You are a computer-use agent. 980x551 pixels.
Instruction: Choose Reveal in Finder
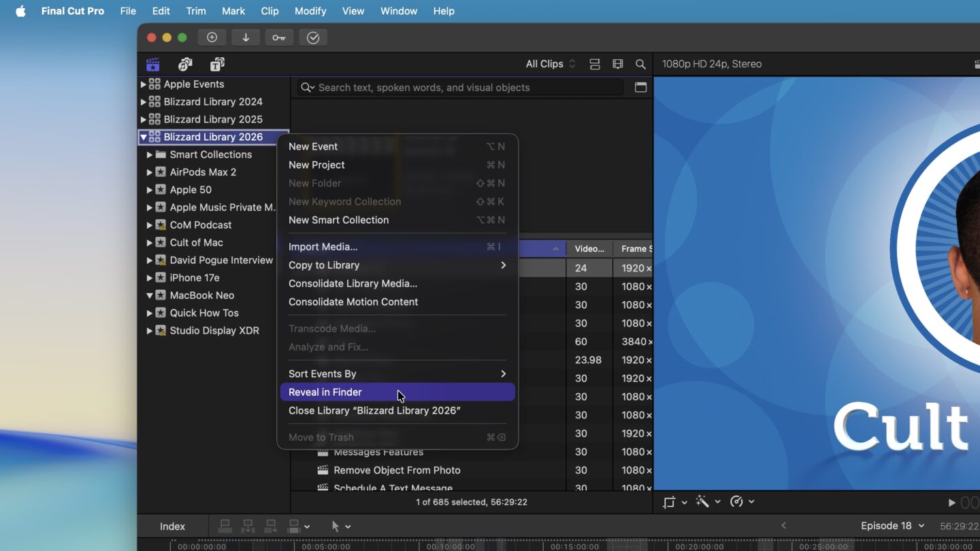point(397,392)
